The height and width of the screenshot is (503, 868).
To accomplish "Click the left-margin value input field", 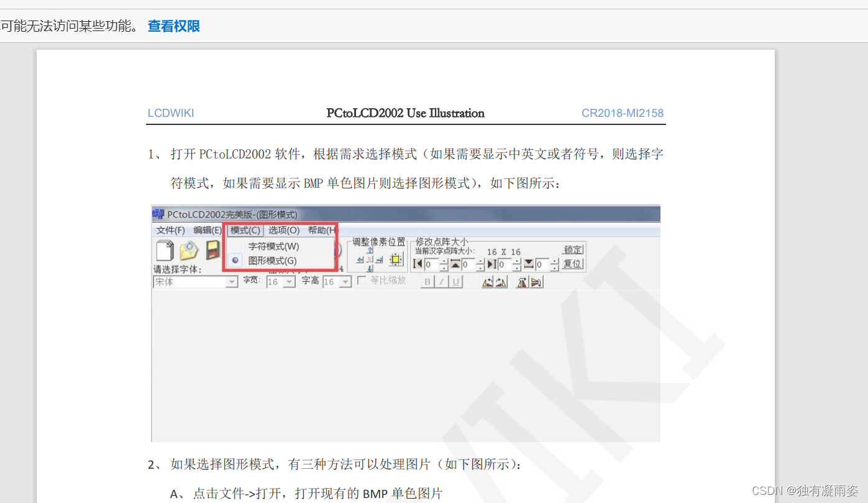I will (431, 264).
